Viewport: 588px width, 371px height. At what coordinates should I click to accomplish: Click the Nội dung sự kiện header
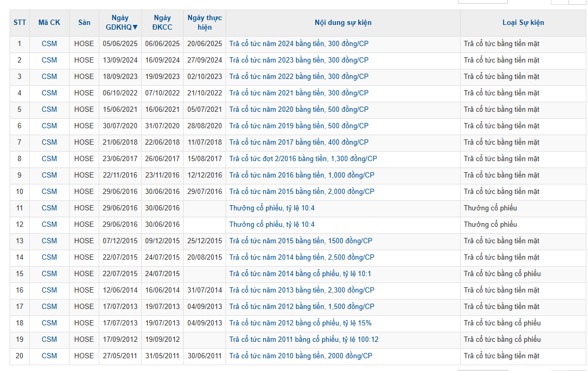coord(343,22)
